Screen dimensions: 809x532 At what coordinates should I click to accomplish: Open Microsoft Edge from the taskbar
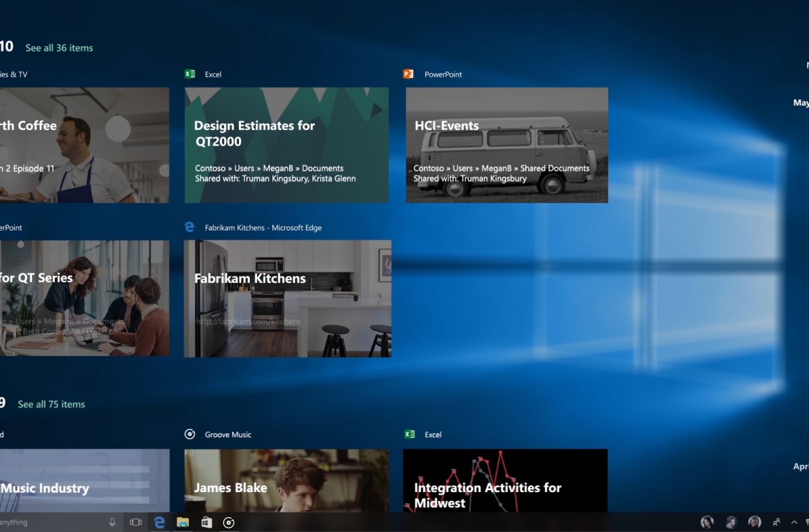tap(159, 522)
